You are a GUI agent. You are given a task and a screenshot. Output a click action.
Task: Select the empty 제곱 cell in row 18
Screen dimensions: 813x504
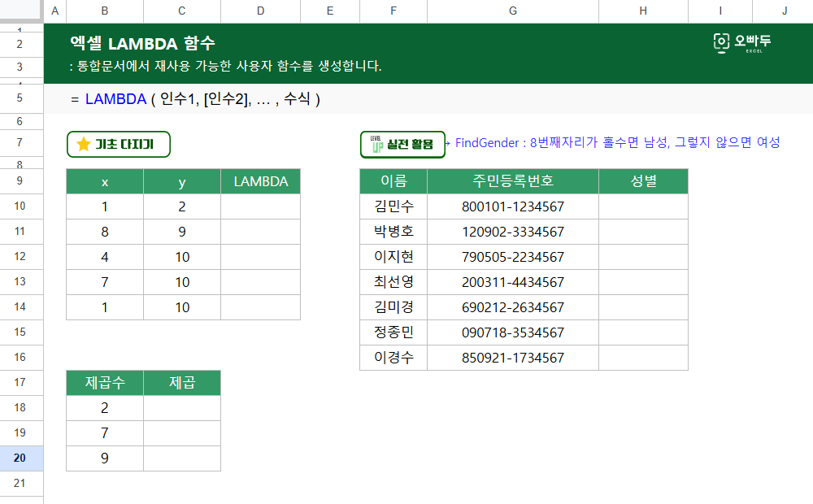(182, 408)
